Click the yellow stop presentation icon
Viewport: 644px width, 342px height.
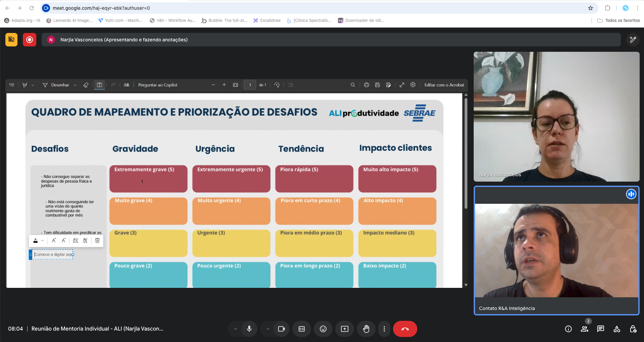(11, 40)
